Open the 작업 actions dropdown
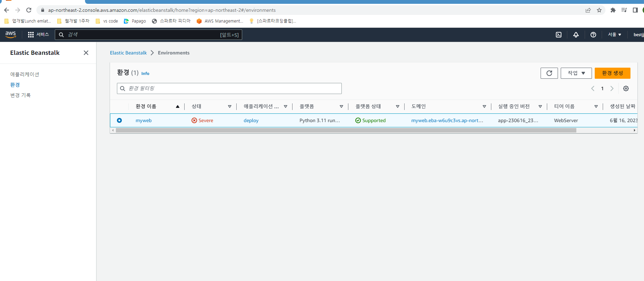The image size is (644, 281). pos(576,73)
